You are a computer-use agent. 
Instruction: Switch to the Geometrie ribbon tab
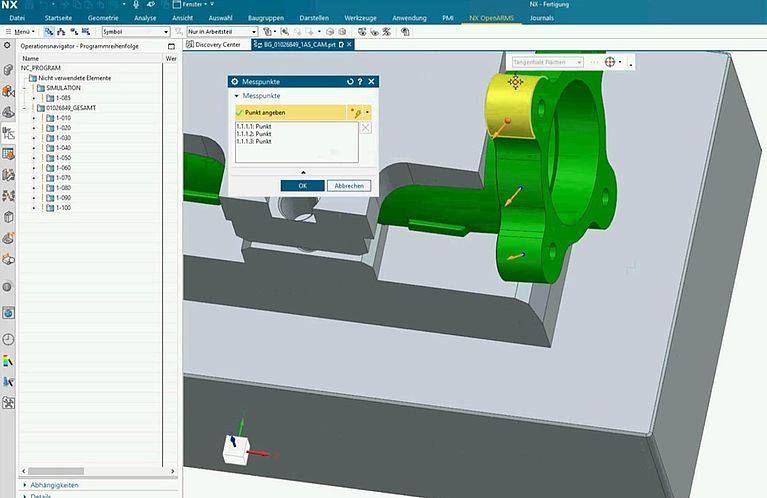coord(103,18)
